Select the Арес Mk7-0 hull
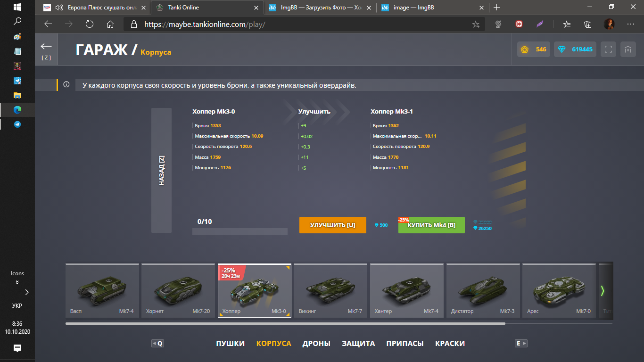Viewport: 644px width, 362px height. [559, 290]
